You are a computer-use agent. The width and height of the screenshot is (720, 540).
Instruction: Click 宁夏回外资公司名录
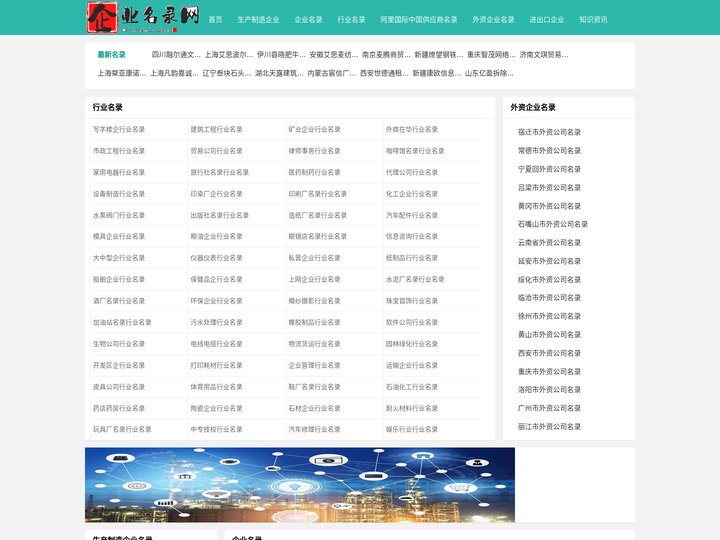(549, 169)
